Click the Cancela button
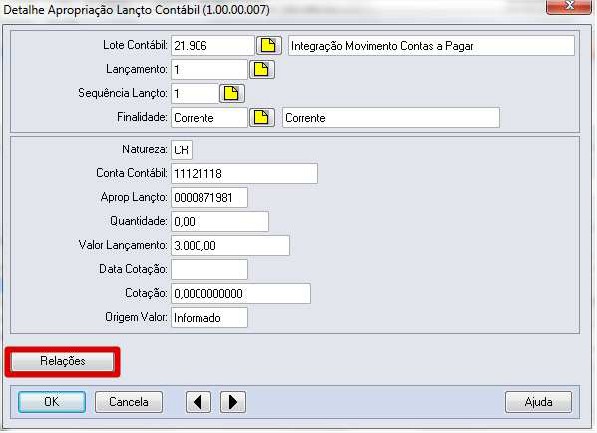597x433 pixels. click(129, 402)
